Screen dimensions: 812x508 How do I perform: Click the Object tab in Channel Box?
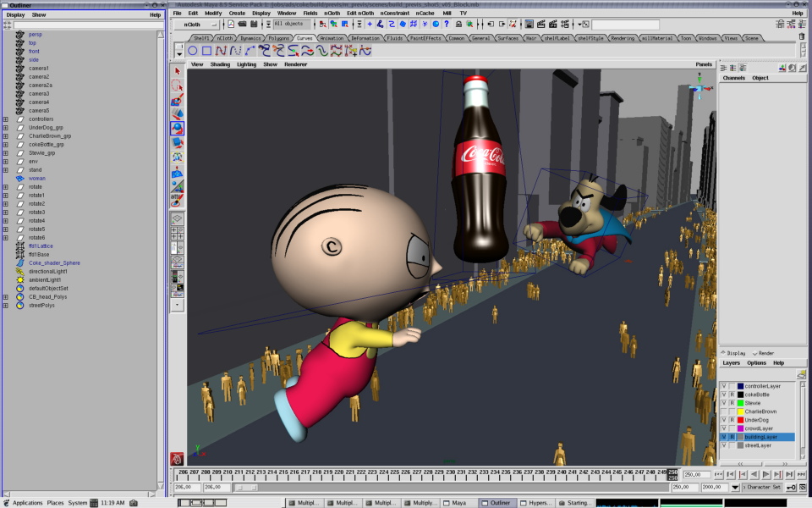pos(760,78)
